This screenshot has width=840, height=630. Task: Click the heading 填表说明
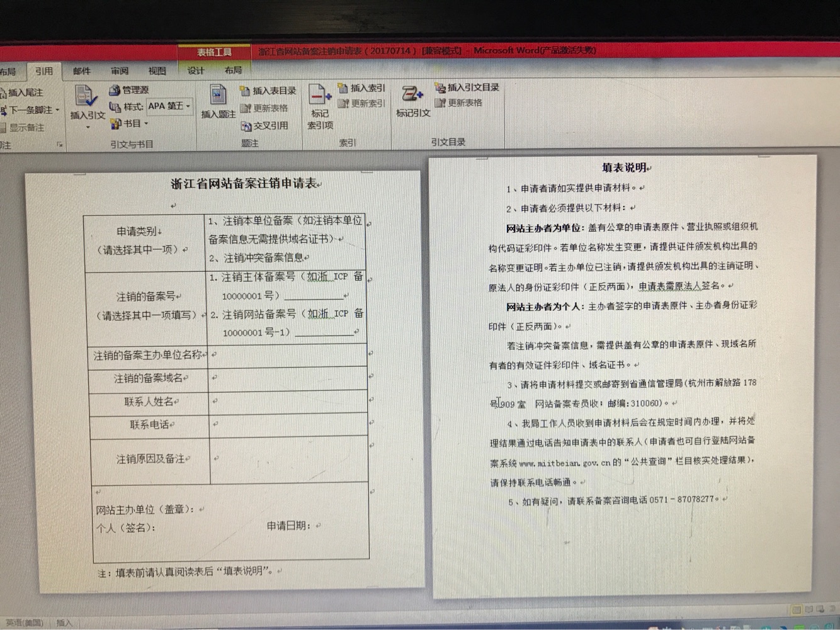coord(623,167)
